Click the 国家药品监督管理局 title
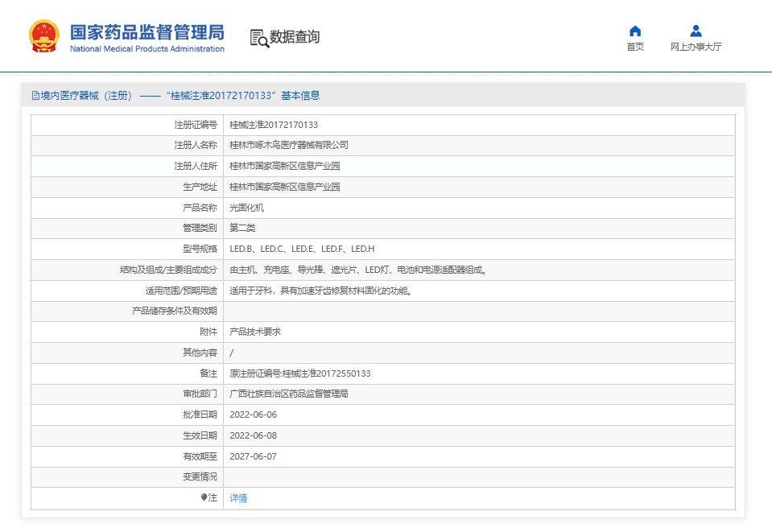 (147, 32)
